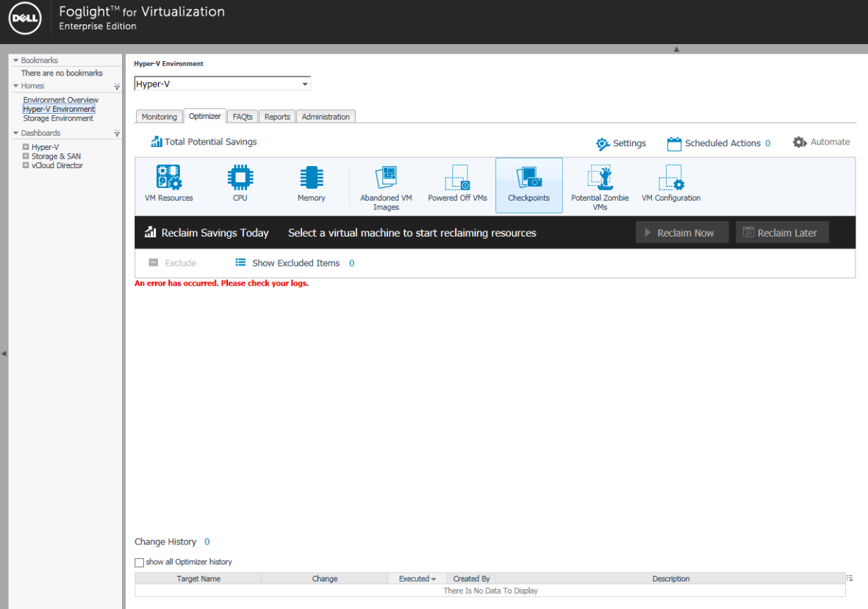Click the Exclude minus icon
868x609 pixels.
point(154,263)
